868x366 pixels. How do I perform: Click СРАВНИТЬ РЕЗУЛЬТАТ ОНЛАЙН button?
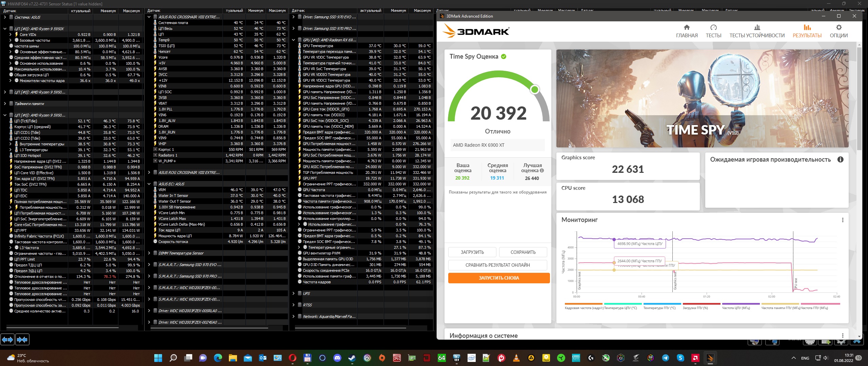497,265
